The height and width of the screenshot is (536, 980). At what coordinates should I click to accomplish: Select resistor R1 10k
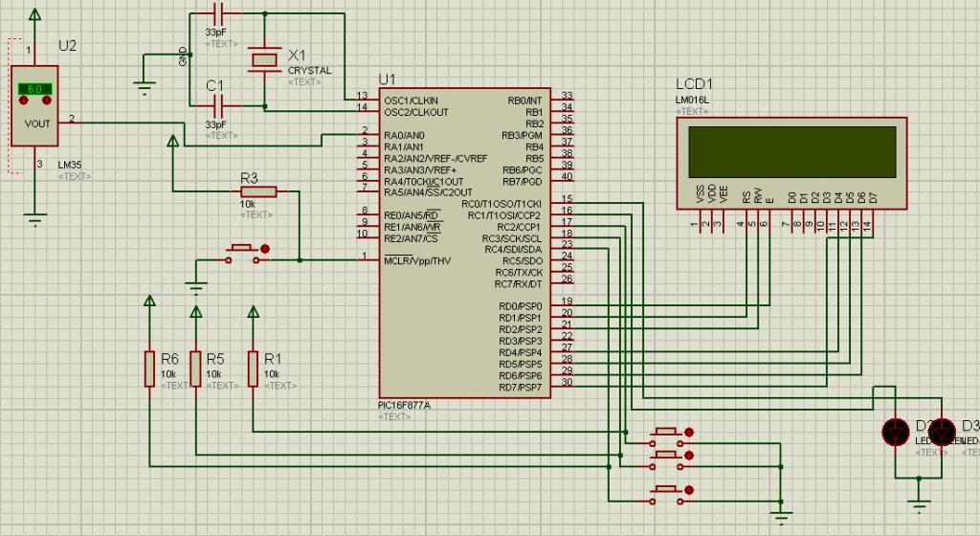pos(253,368)
